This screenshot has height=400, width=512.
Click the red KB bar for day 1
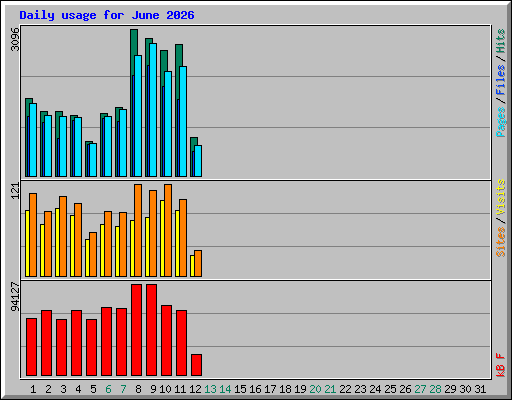point(31,347)
